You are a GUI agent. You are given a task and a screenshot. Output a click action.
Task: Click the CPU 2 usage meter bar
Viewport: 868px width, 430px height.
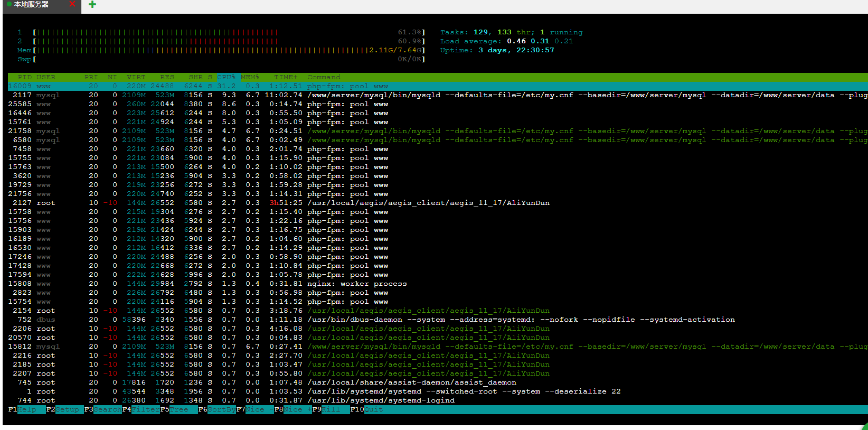click(229, 41)
